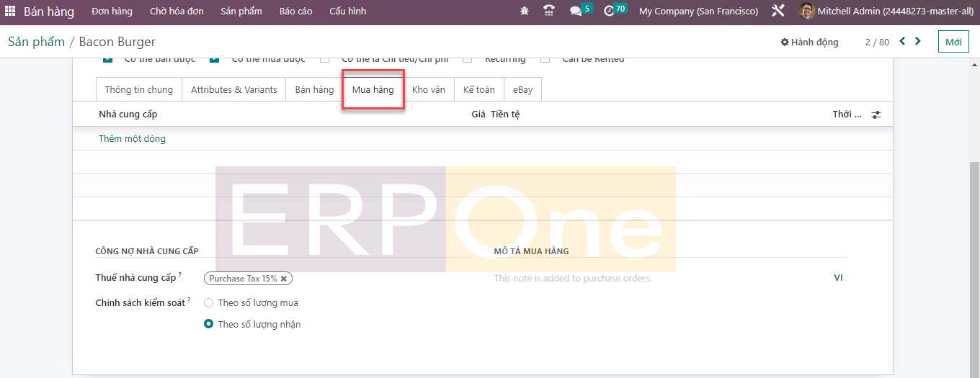This screenshot has height=378, width=980.
Task: Select 'Theo số lượng mua' radio option
Action: point(209,303)
